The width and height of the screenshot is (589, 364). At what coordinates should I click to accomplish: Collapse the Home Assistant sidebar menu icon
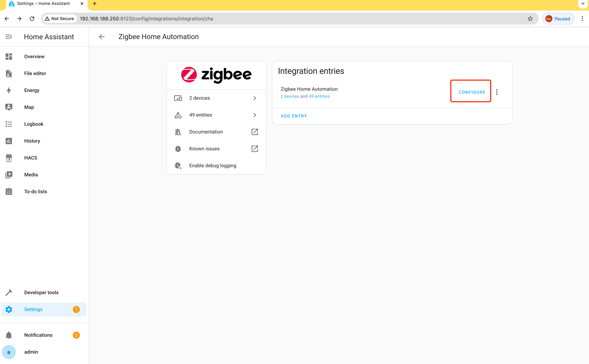pyautogui.click(x=9, y=37)
